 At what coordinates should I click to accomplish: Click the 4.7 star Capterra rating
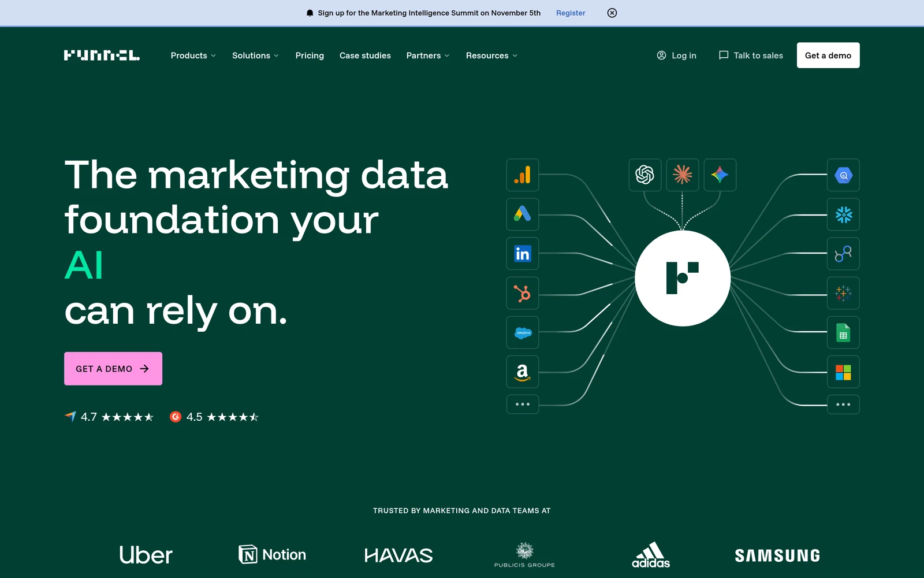point(109,417)
